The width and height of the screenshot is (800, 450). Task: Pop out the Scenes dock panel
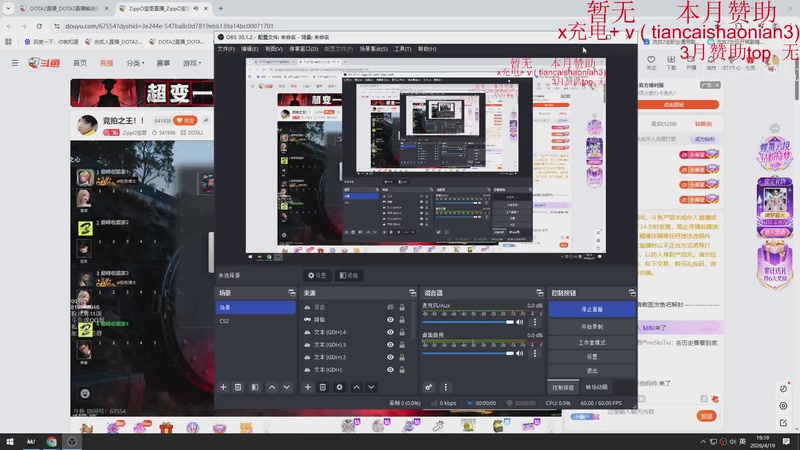(291, 293)
